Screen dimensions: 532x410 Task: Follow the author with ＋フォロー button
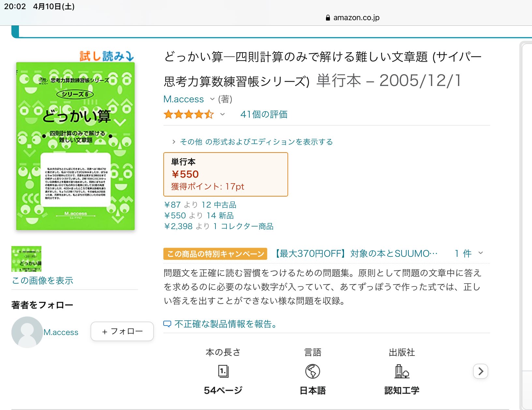click(122, 331)
